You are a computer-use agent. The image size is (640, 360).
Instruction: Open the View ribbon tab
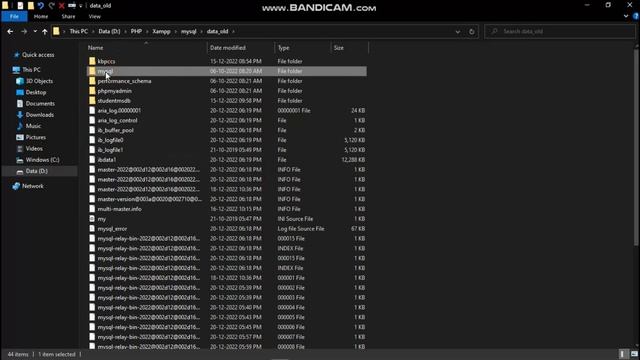[x=94, y=17]
